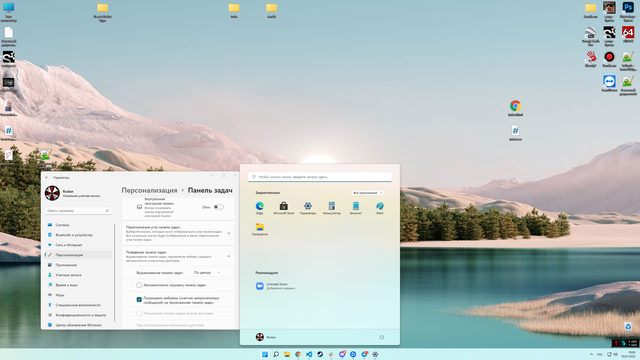Open Google Earth Pro desktop shortcut
This screenshot has height=360, width=640.
pos(590,36)
